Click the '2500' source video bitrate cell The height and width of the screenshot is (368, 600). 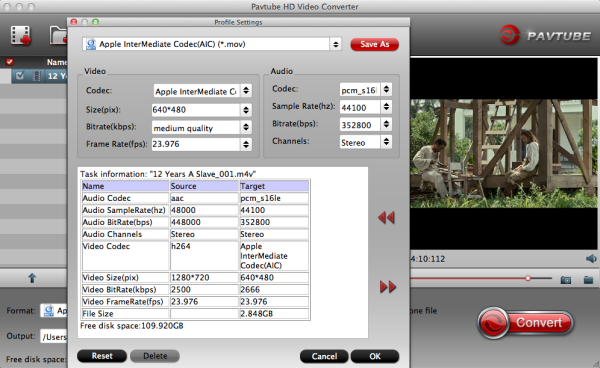coord(204,290)
